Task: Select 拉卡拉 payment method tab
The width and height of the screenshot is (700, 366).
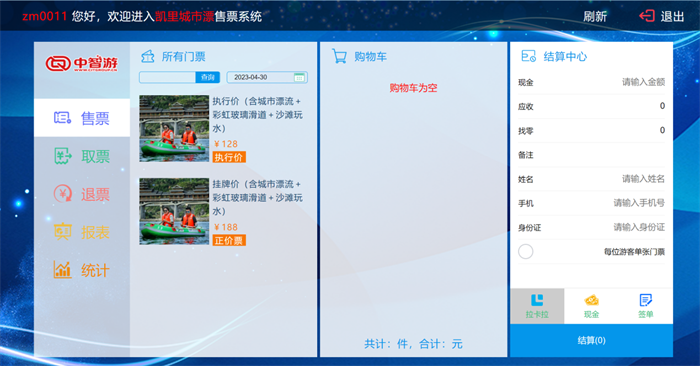Action: [x=537, y=306]
